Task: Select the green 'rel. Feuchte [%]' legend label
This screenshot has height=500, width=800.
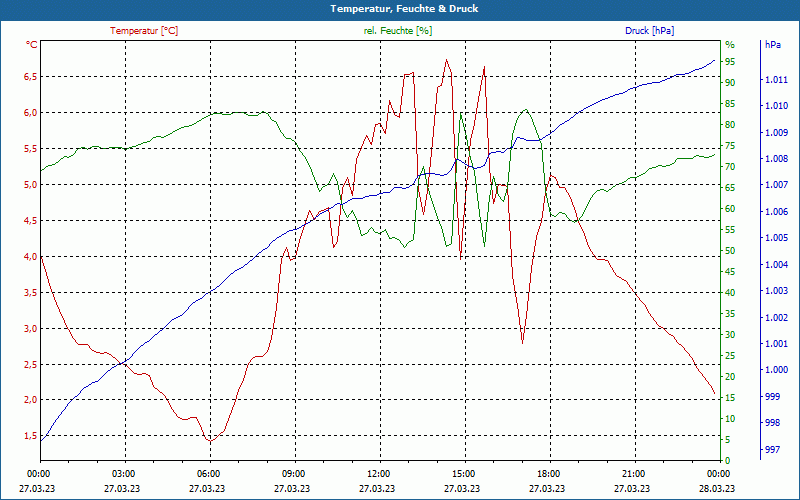Action: (x=398, y=31)
